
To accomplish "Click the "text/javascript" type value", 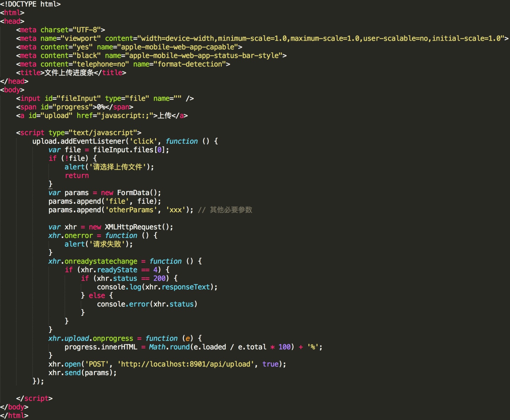I will tap(103, 133).
